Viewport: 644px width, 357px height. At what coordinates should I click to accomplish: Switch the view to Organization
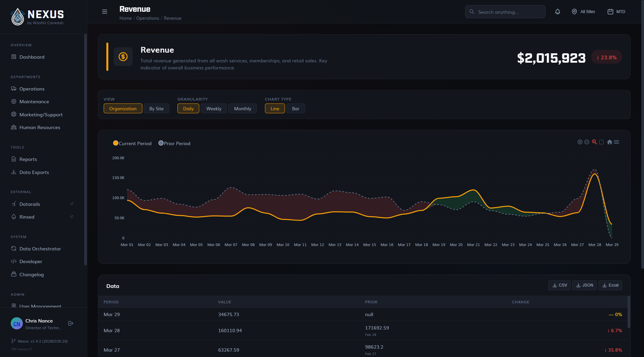tap(123, 109)
